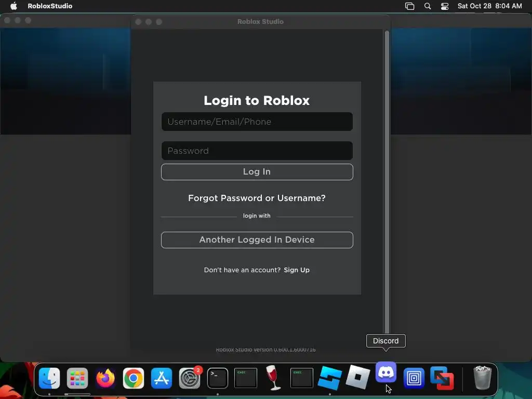Click the screen mirroring menu bar icon
This screenshot has width=532, height=399.
click(409, 6)
